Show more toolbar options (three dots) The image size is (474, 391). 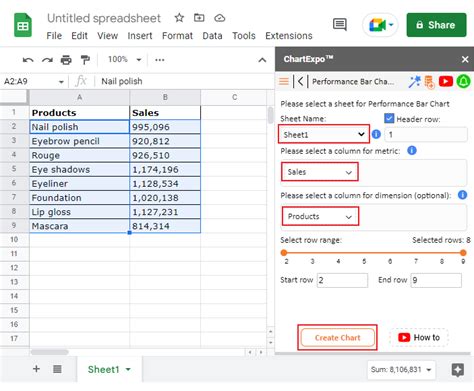(160, 60)
